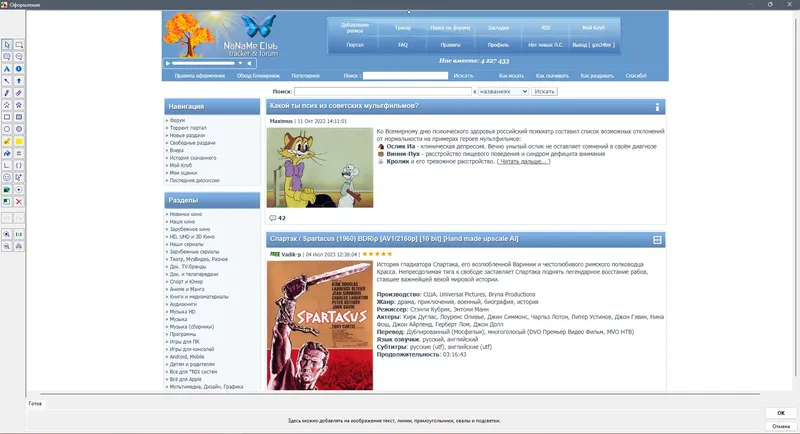Choose the solid yellow highlight rectangle tool
800x434 pixels.
(19, 141)
